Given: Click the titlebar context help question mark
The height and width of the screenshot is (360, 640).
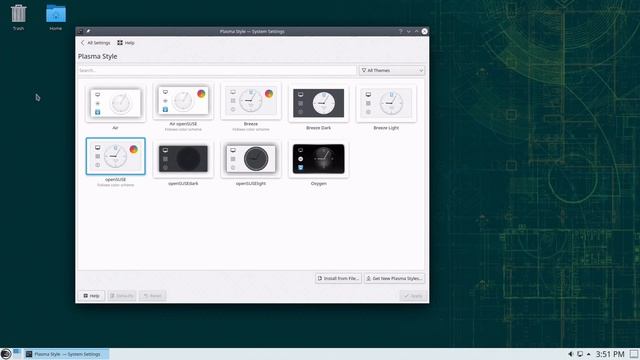Looking at the screenshot, I should (400, 31).
